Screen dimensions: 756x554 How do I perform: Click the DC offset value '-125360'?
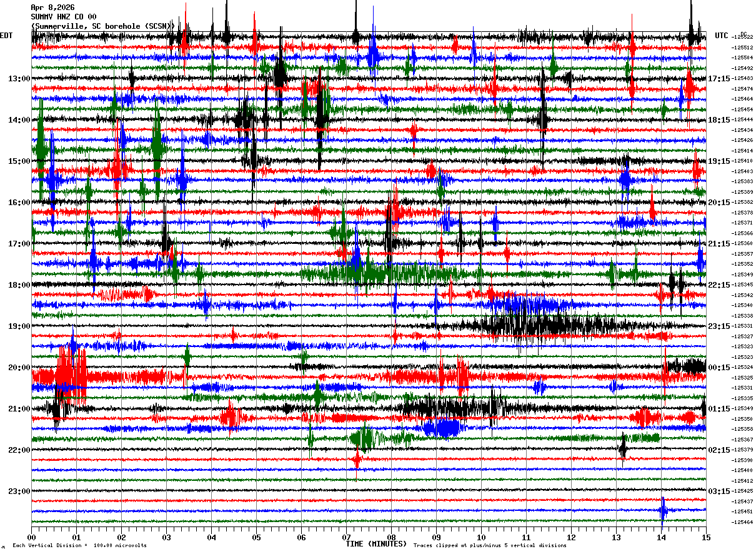tap(742, 243)
